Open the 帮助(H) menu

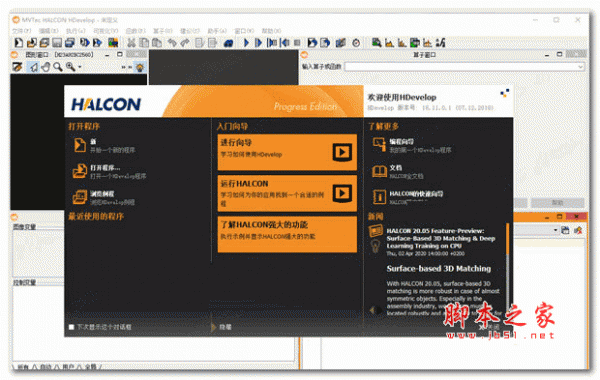click(271, 31)
